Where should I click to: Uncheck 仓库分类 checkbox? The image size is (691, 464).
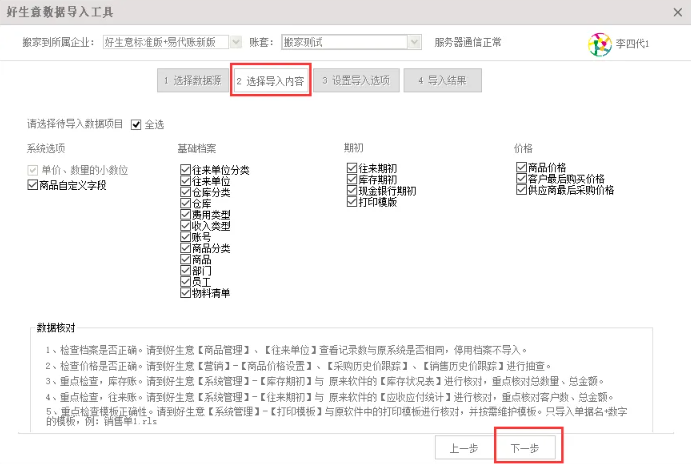[x=185, y=192]
